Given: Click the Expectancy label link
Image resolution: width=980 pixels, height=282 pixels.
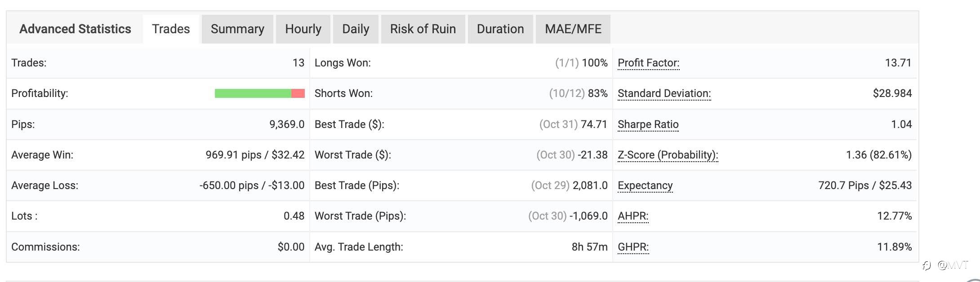Looking at the screenshot, I should click(645, 185).
